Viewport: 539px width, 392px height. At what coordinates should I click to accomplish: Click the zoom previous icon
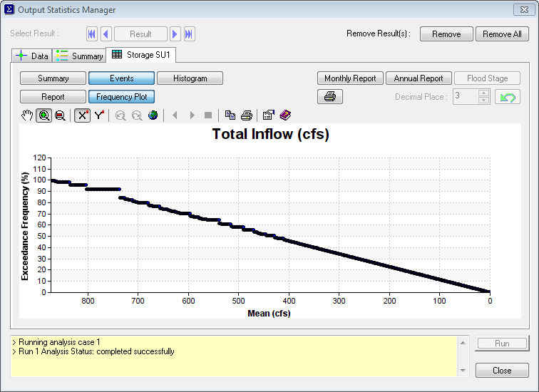click(x=120, y=115)
